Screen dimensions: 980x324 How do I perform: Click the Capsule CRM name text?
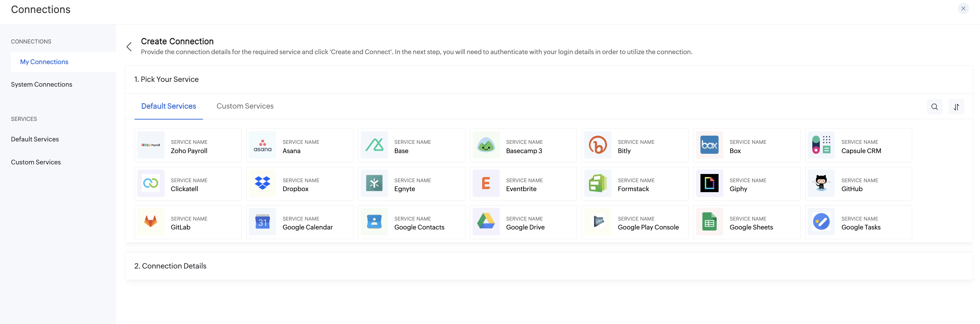[861, 151]
